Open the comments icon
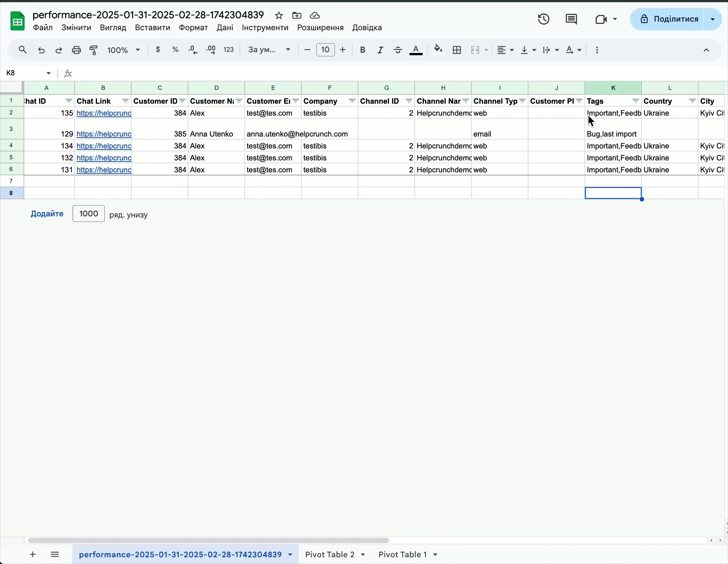 571,19
